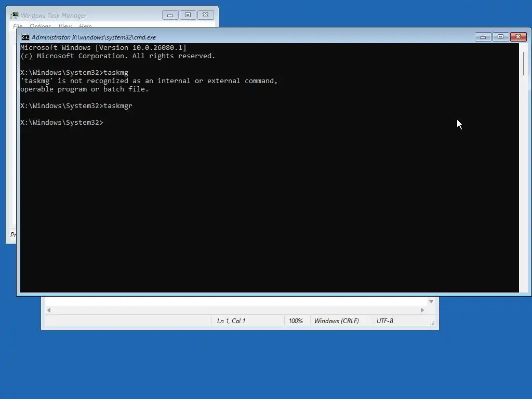The width and height of the screenshot is (532, 399).
Task: Click the current X:\Windows\System32> prompt line
Action: point(62,123)
